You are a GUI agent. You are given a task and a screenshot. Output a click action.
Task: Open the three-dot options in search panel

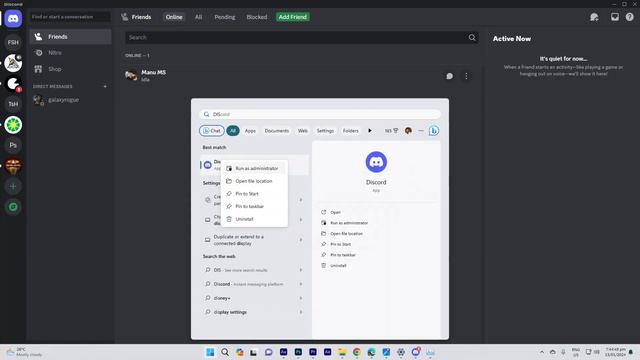pyautogui.click(x=421, y=131)
